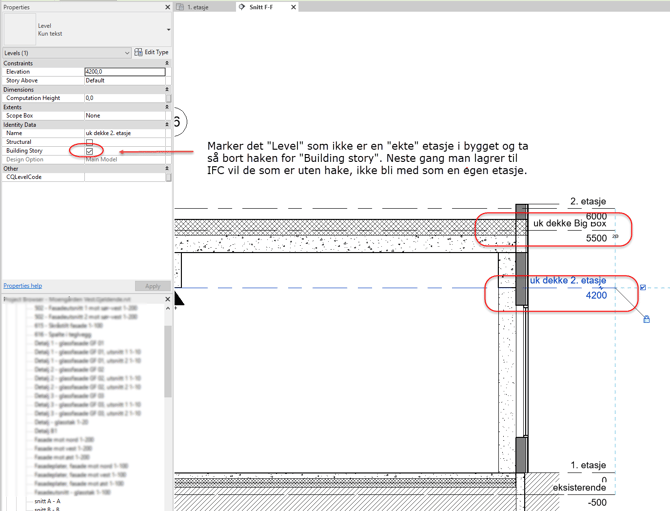
Task: Toggle level bubble checkbox at line end
Action: coord(642,288)
